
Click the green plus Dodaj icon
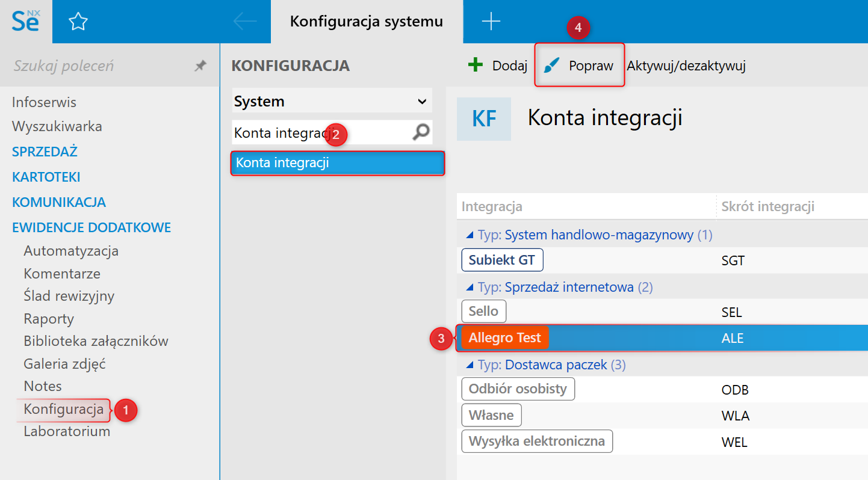pos(476,65)
